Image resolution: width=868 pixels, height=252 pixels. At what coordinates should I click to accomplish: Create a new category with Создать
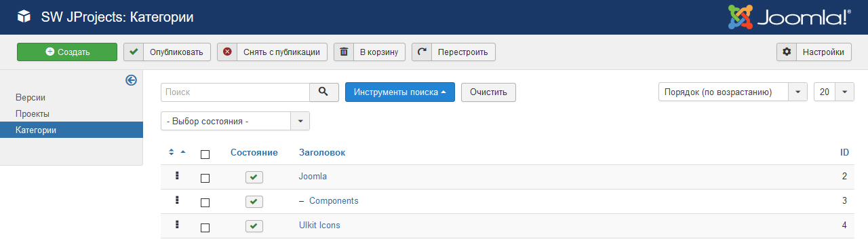coord(67,52)
